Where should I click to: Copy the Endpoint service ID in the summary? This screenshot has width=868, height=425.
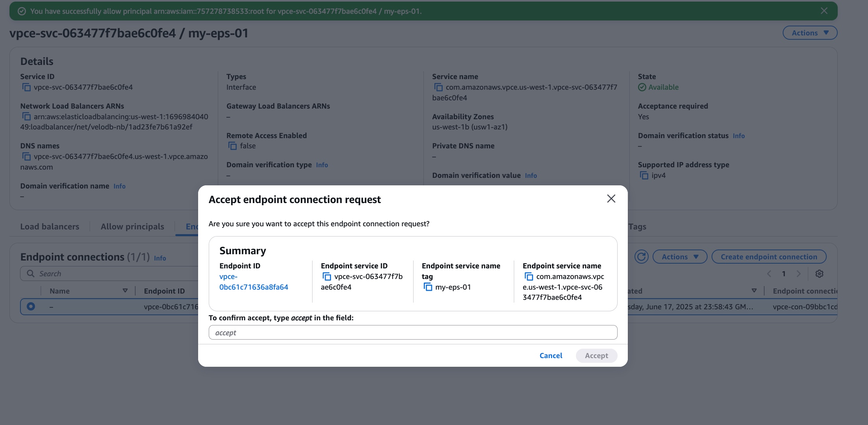tap(327, 277)
